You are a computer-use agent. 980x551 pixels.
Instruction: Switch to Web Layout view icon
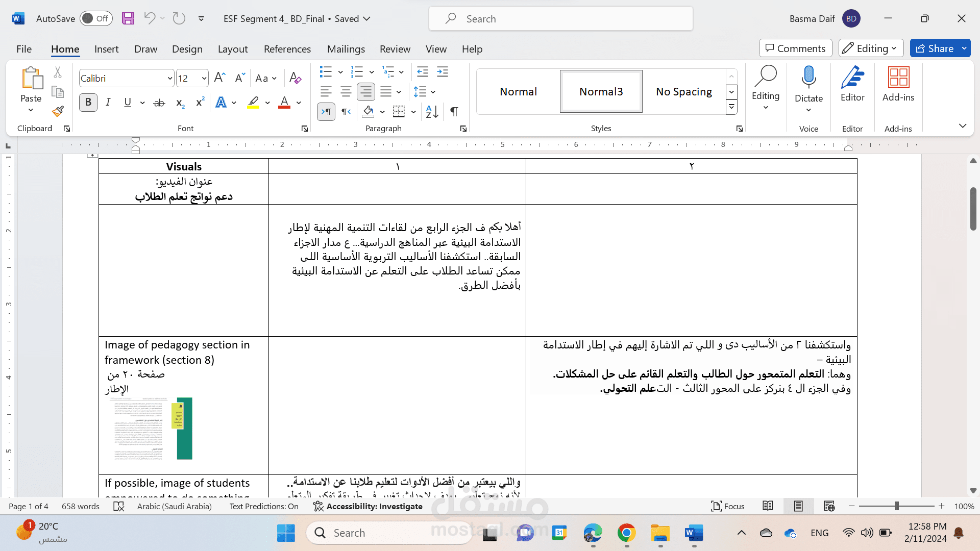(x=829, y=506)
